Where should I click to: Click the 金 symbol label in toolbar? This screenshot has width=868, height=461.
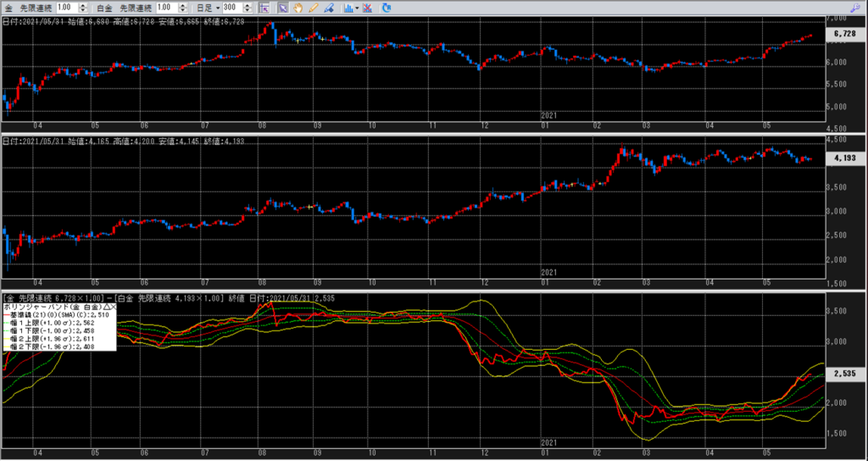coord(8,7)
